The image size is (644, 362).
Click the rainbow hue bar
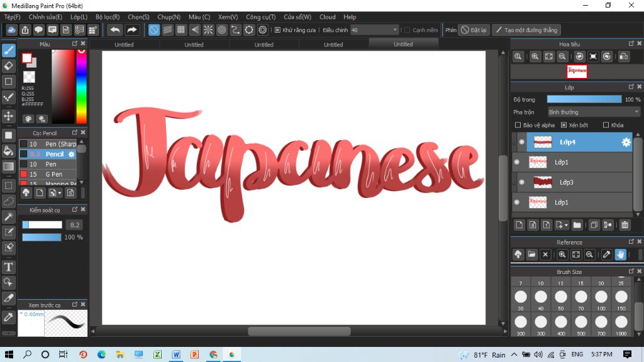[81, 86]
